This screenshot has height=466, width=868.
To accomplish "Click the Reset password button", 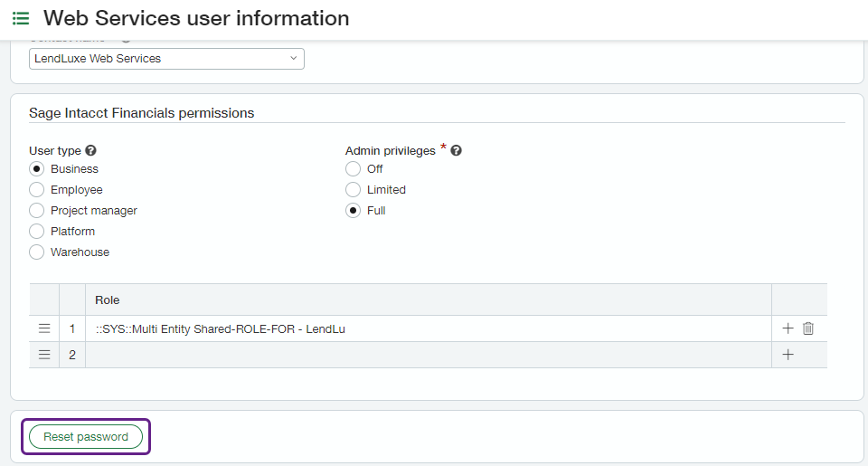I will pos(86,437).
